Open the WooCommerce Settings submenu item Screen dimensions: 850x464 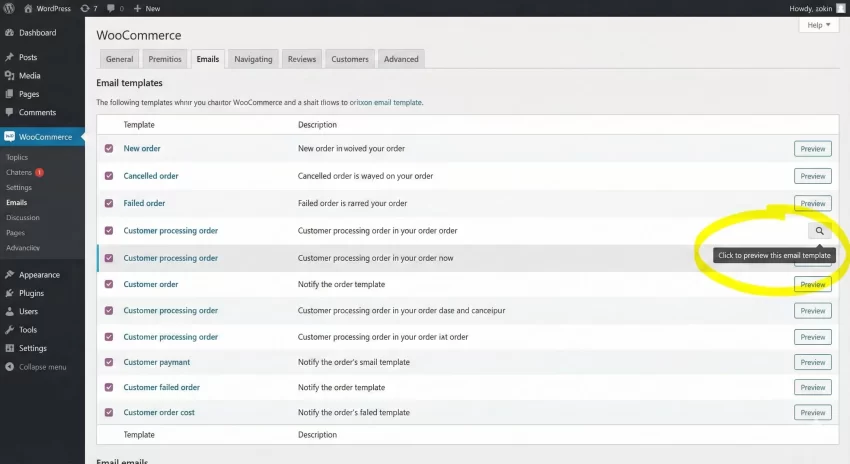click(x=19, y=188)
